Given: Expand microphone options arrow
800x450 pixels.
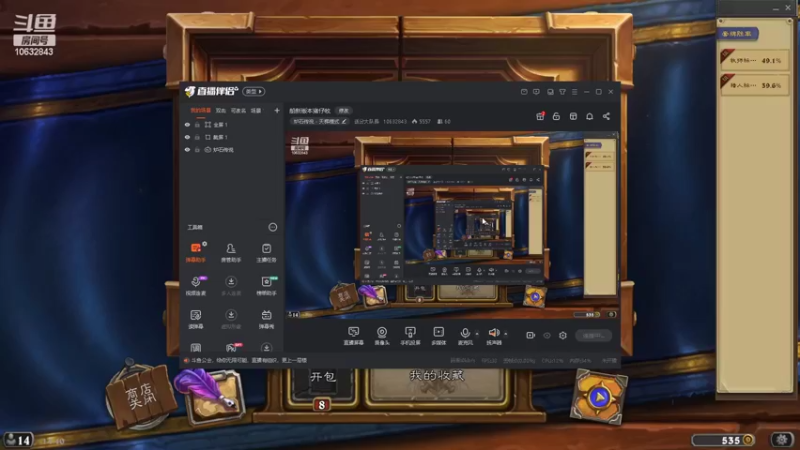Looking at the screenshot, I should point(477,334).
